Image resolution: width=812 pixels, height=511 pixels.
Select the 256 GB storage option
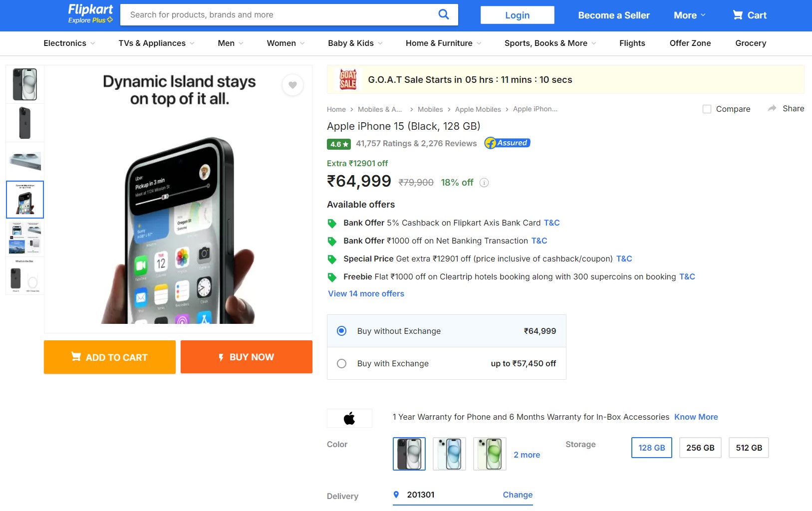tap(700, 448)
